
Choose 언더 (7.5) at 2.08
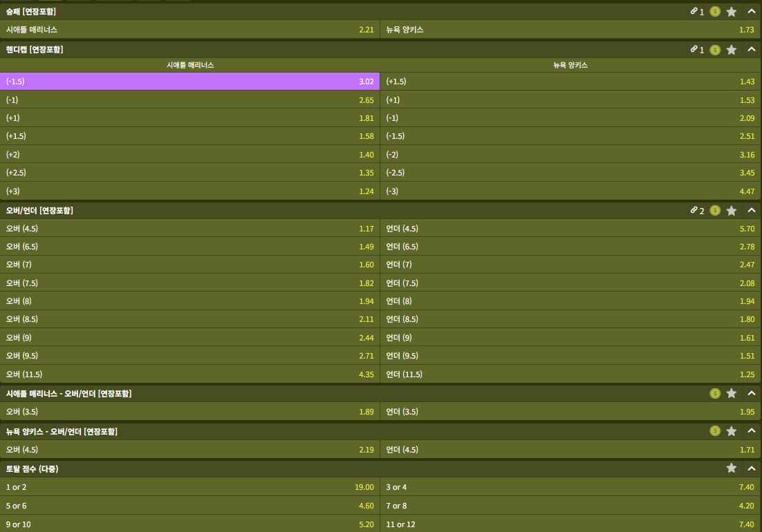pos(570,283)
